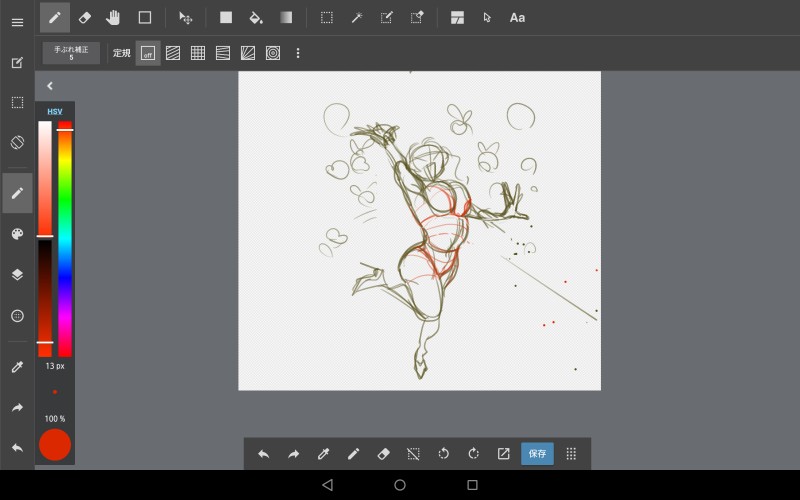800x500 pixels.
Task: Tap Android home navigation button
Action: pos(400,485)
